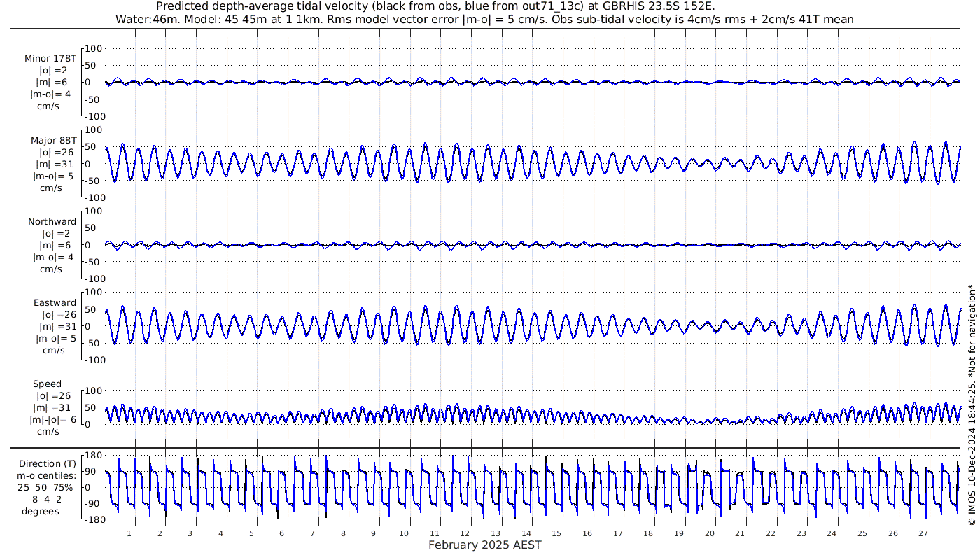Click date tick label 9 on x-axis
980x560 pixels.
374,533
